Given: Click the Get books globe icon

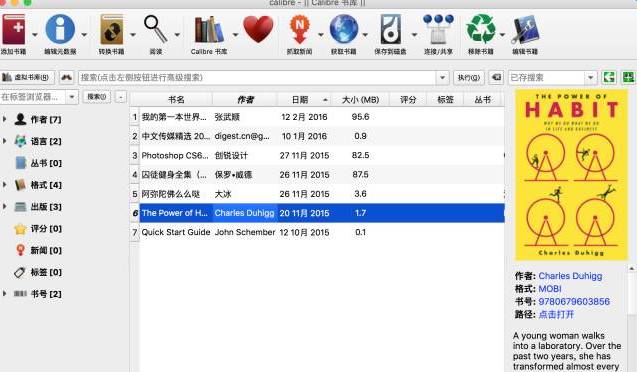Looking at the screenshot, I should click(x=344, y=29).
